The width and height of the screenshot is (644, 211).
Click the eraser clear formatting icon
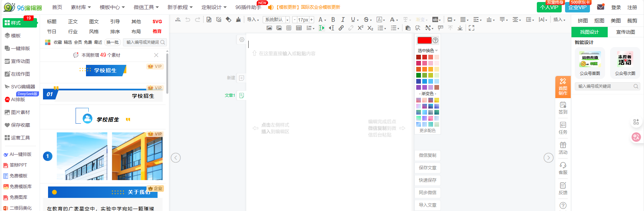pos(228,19)
